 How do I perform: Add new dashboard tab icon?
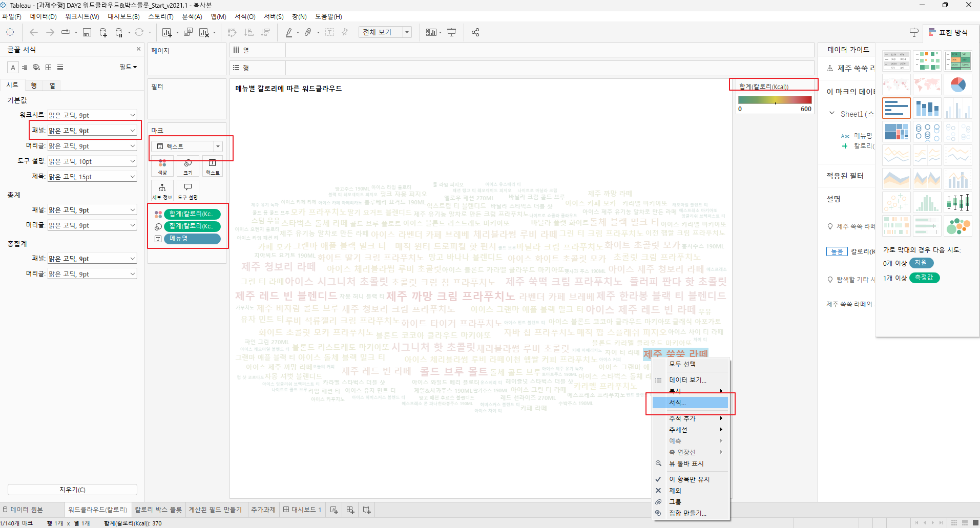click(350, 510)
